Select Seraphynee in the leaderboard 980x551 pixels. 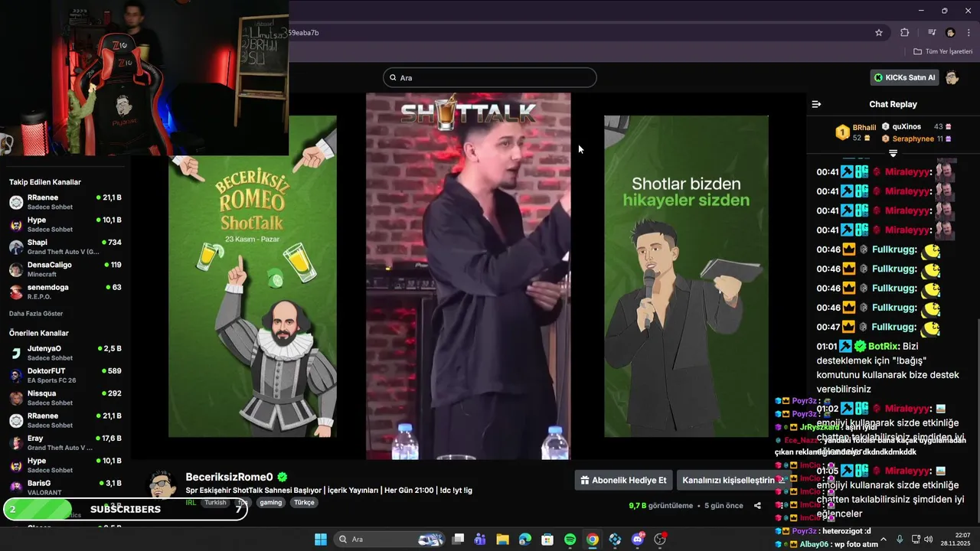point(913,139)
